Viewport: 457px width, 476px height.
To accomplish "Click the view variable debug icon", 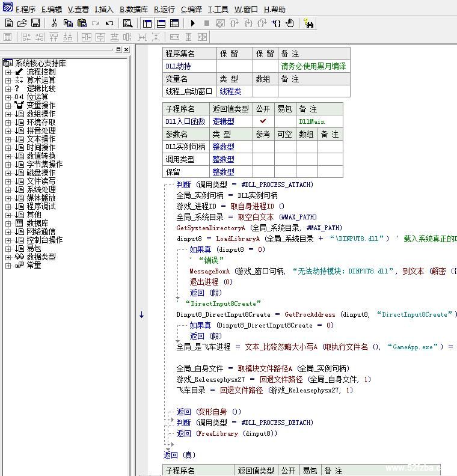I will click(x=220, y=23).
